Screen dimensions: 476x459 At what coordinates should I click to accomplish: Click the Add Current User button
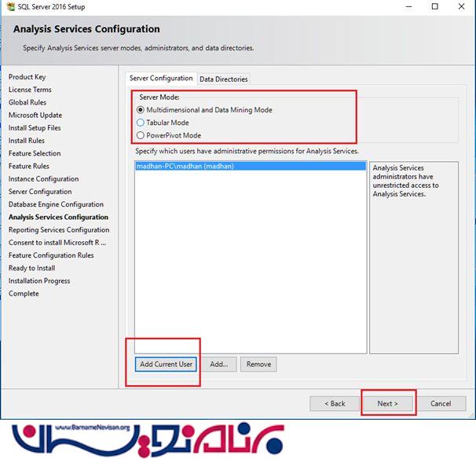pos(166,365)
